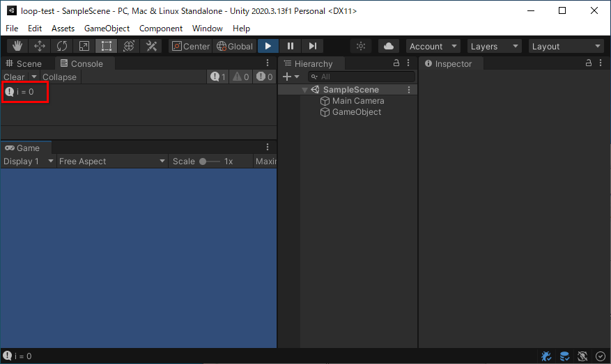Image resolution: width=611 pixels, height=364 pixels.
Task: Click the background tasks checkmark icon
Action: [x=601, y=356]
